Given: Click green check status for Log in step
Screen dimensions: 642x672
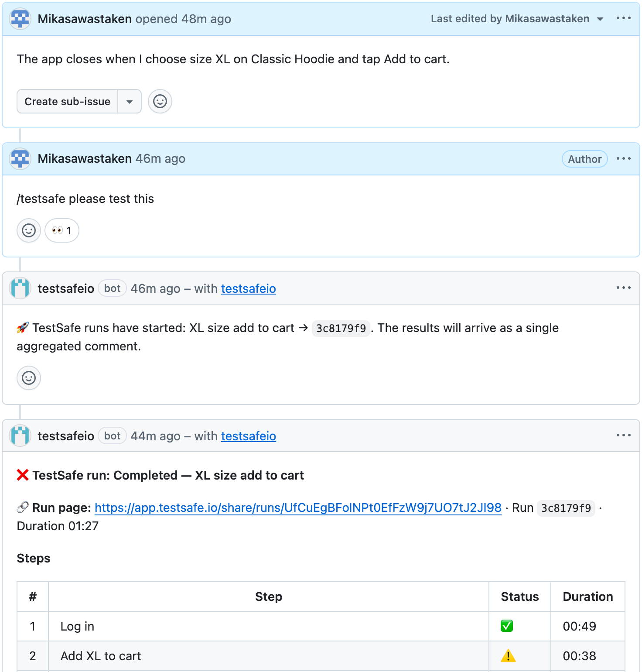Looking at the screenshot, I should 507,626.
